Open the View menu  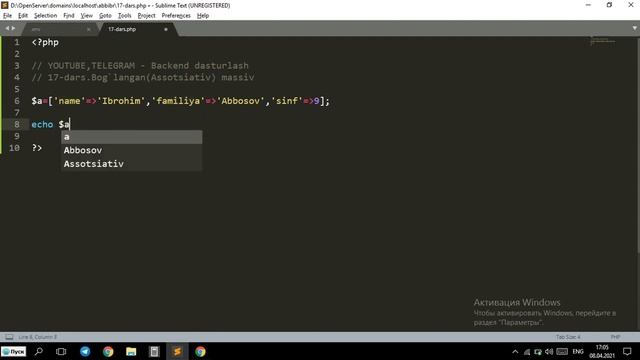click(x=87, y=16)
